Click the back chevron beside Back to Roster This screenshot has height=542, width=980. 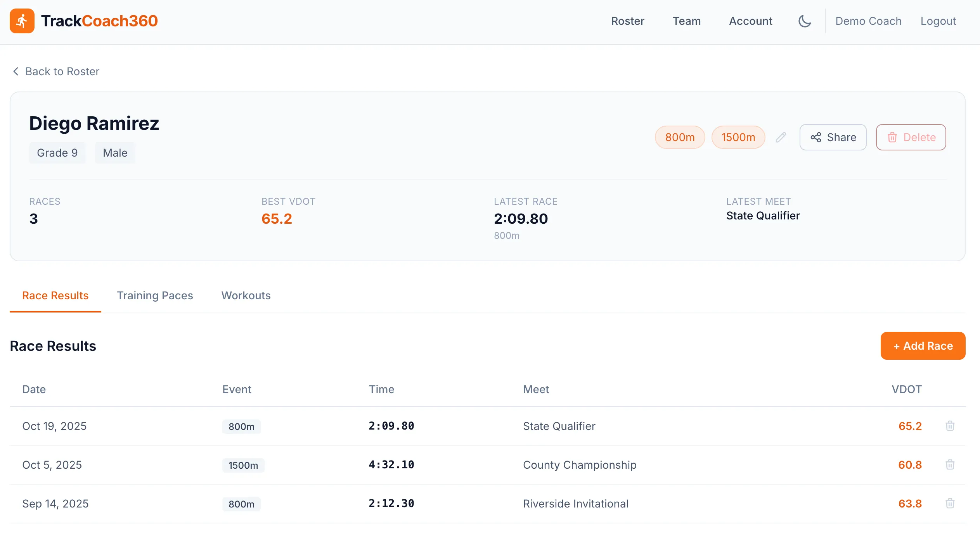coord(16,71)
